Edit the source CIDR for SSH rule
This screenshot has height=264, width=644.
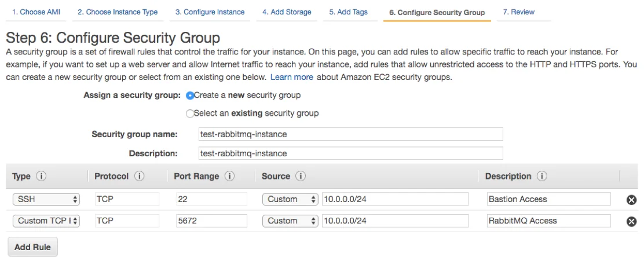tap(395, 199)
